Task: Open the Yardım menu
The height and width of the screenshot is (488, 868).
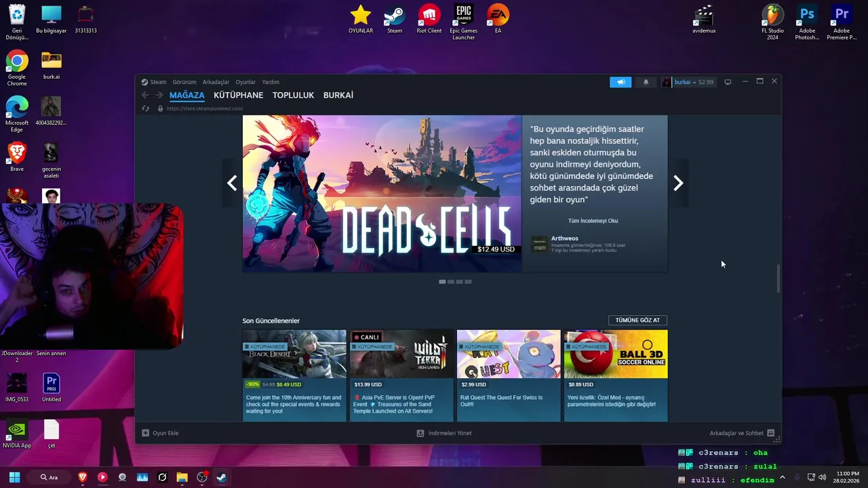Action: (x=271, y=82)
